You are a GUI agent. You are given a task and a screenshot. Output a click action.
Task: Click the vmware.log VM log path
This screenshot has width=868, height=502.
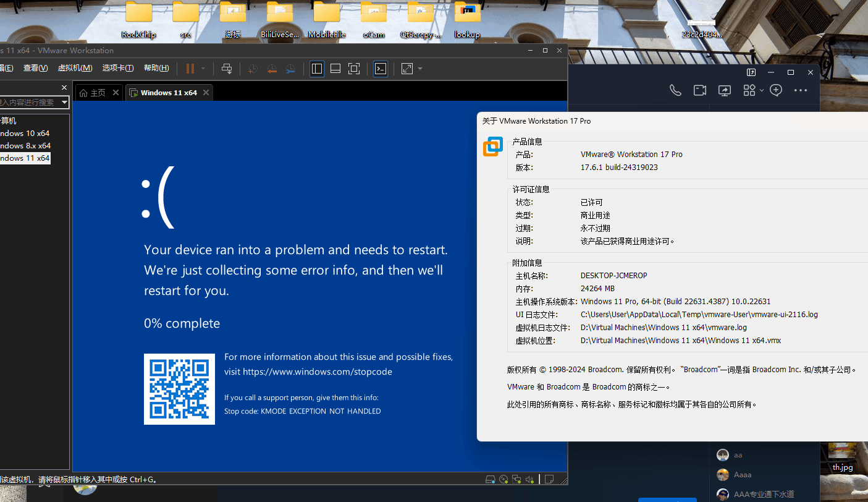(x=664, y=328)
